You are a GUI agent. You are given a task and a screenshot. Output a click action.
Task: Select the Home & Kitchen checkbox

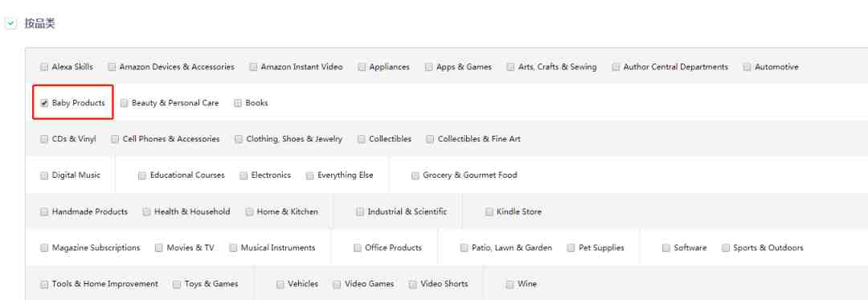[249, 212]
